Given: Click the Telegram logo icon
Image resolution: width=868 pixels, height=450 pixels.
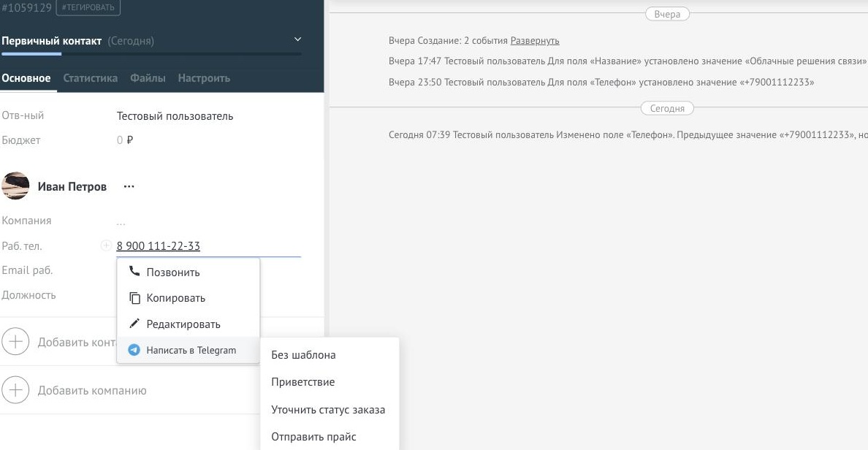Looking at the screenshot, I should (134, 350).
